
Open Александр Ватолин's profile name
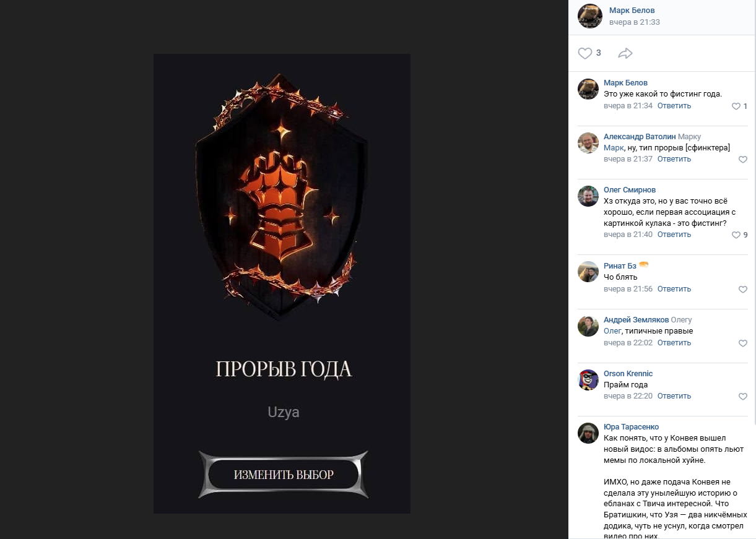point(640,137)
